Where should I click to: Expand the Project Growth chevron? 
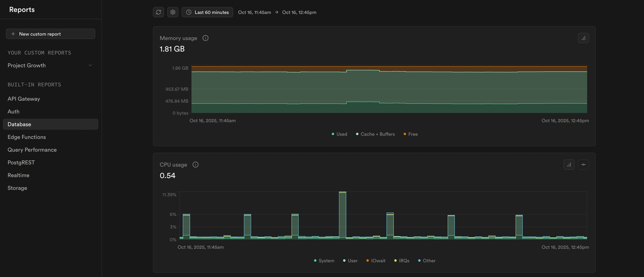click(90, 65)
